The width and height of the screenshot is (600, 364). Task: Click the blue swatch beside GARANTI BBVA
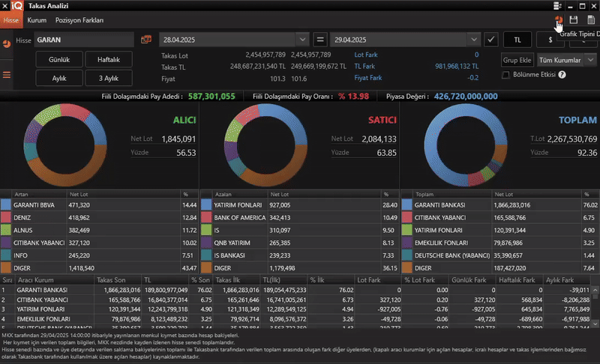pos(6,204)
